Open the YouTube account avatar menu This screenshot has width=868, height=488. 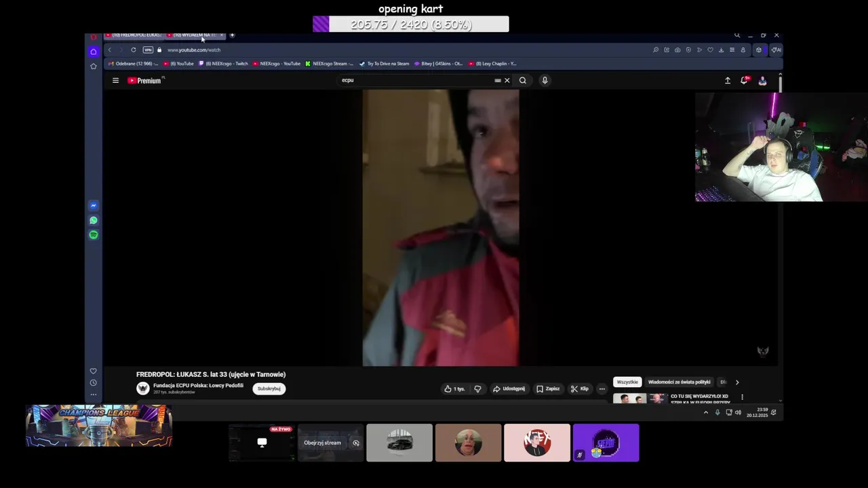pyautogui.click(x=762, y=80)
